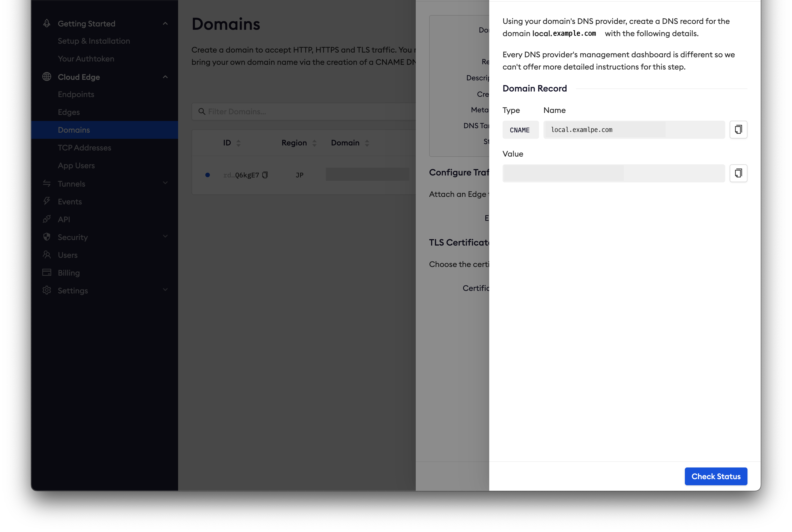
Task: Open App Users page
Action: 76,165
